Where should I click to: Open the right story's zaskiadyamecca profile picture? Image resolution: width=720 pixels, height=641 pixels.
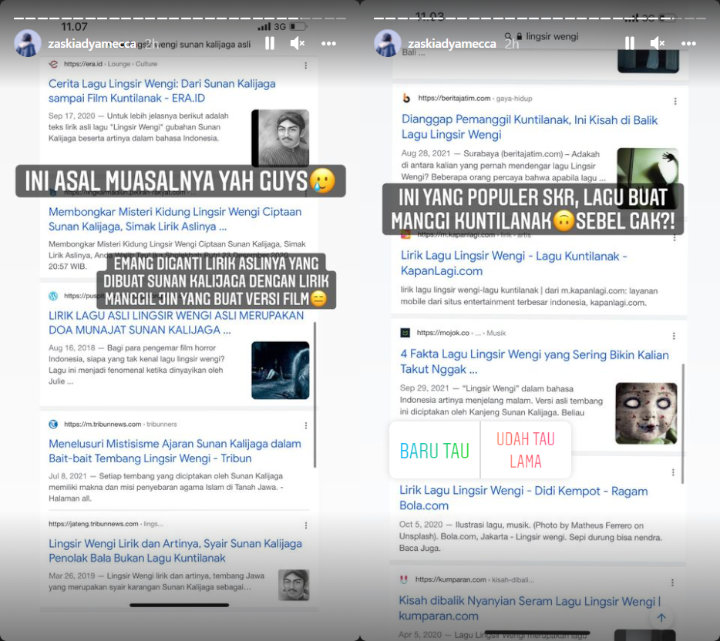click(388, 44)
